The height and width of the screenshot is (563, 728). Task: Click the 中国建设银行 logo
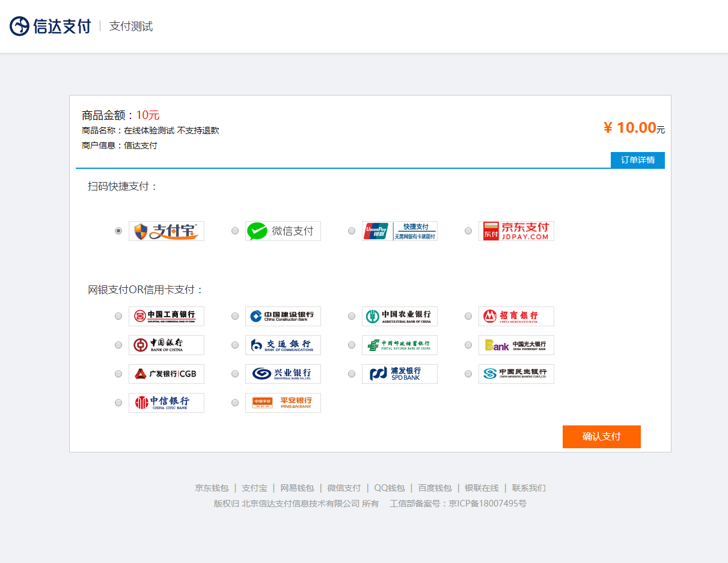pos(283,317)
